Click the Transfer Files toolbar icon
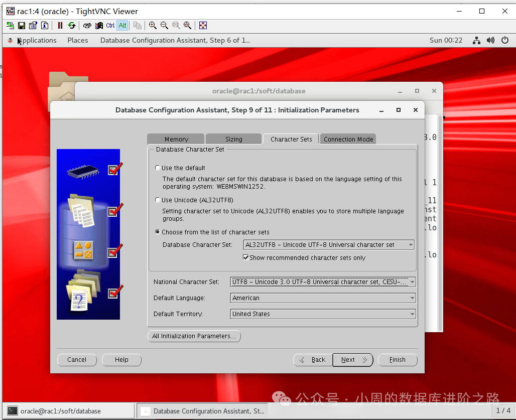Viewport: 516px width, 420px height. (138, 25)
